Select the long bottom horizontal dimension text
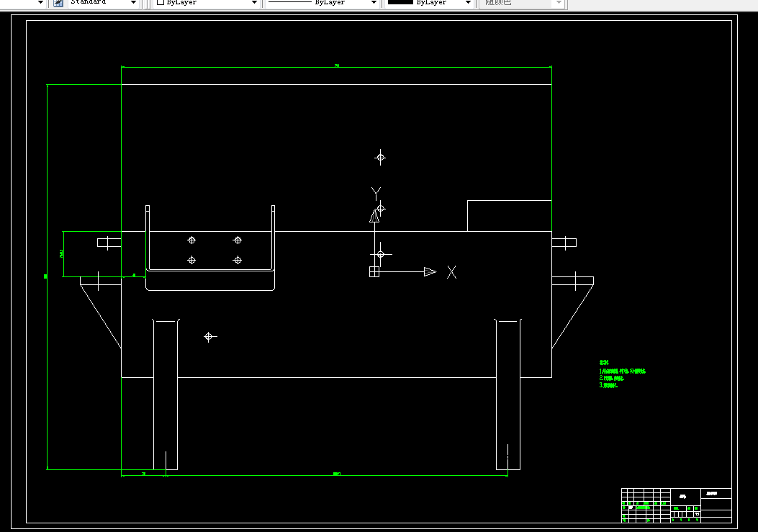This screenshot has width=758, height=532. (x=337, y=474)
